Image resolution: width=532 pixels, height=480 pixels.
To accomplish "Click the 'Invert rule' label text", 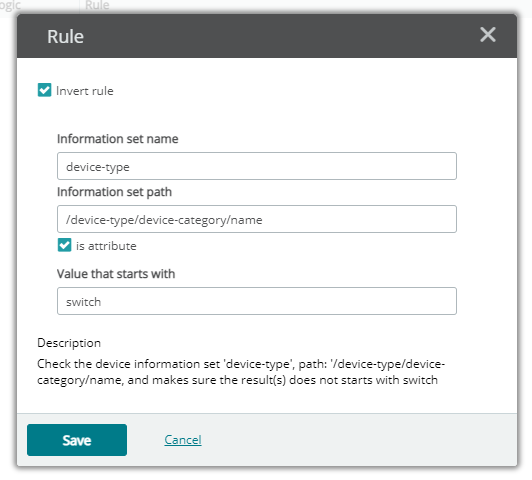I will point(85,91).
